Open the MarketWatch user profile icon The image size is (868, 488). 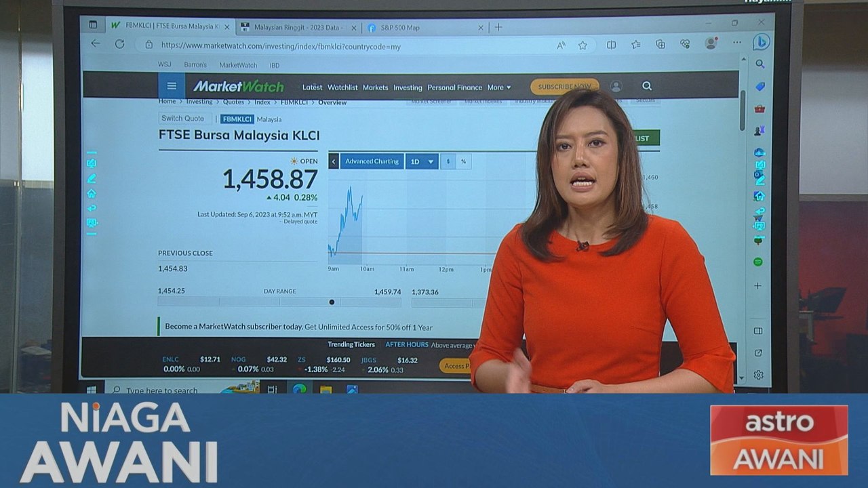point(616,86)
